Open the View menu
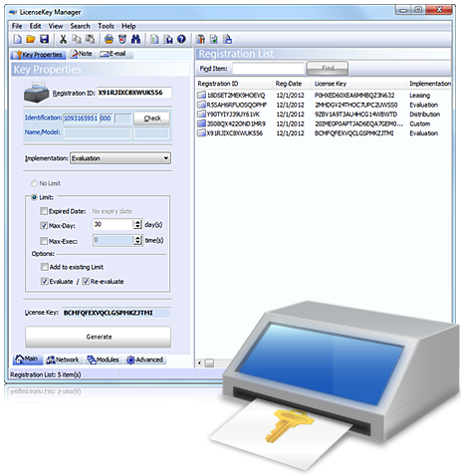Viewport: 462px width, 476px height. click(56, 26)
